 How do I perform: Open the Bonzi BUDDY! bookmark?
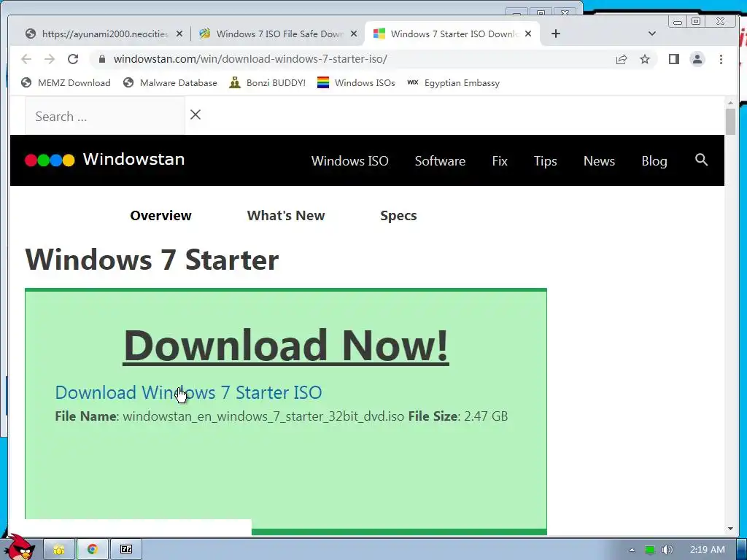[267, 83]
